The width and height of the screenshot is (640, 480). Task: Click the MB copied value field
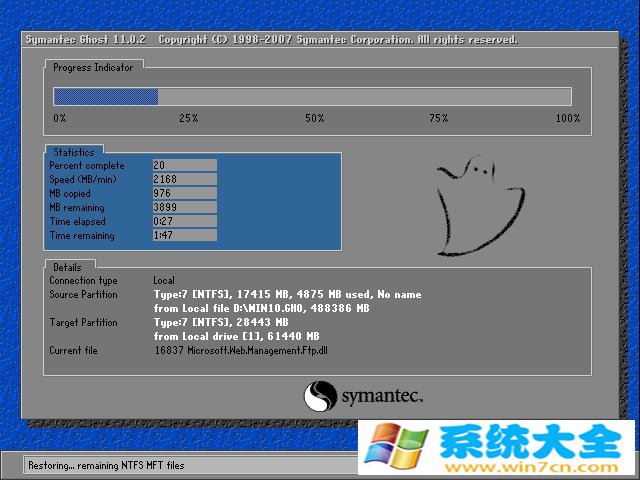pyautogui.click(x=184, y=193)
